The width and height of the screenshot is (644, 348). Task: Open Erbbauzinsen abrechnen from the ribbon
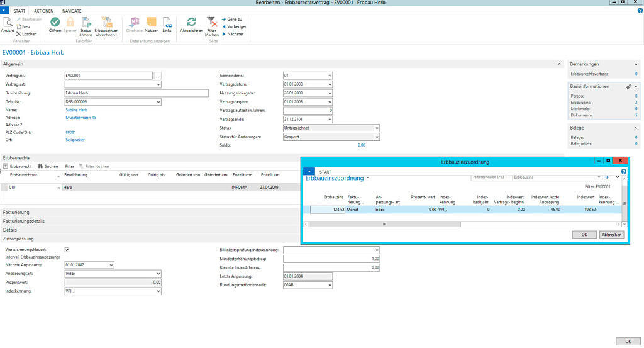click(x=106, y=22)
